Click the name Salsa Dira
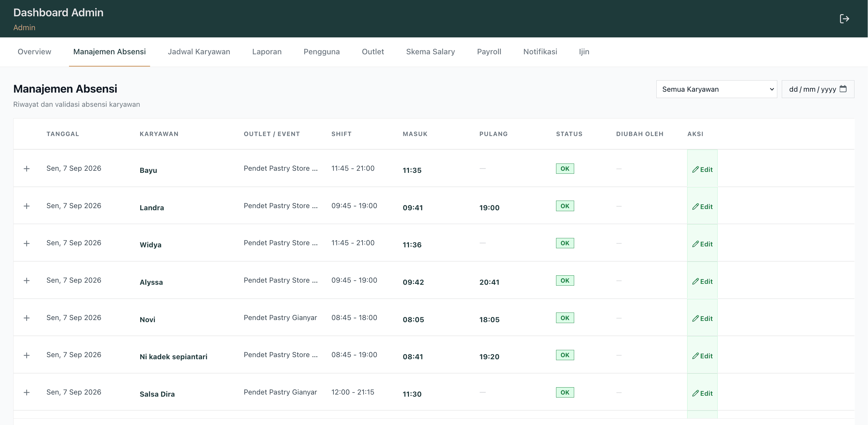 pyautogui.click(x=157, y=394)
